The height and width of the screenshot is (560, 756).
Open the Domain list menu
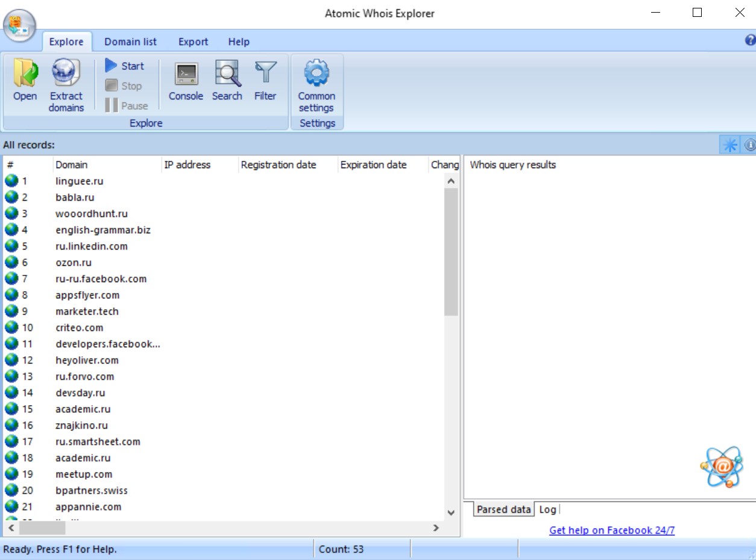pos(130,42)
